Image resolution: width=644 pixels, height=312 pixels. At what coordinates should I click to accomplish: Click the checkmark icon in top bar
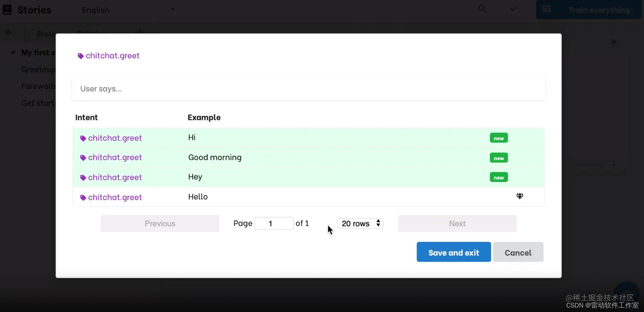pos(513,9)
